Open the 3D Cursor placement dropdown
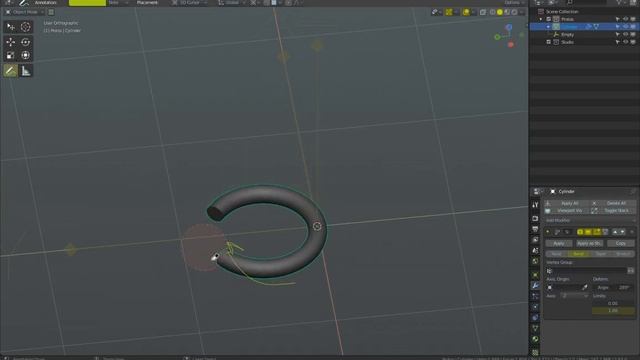The height and width of the screenshot is (360, 640). [189, 3]
